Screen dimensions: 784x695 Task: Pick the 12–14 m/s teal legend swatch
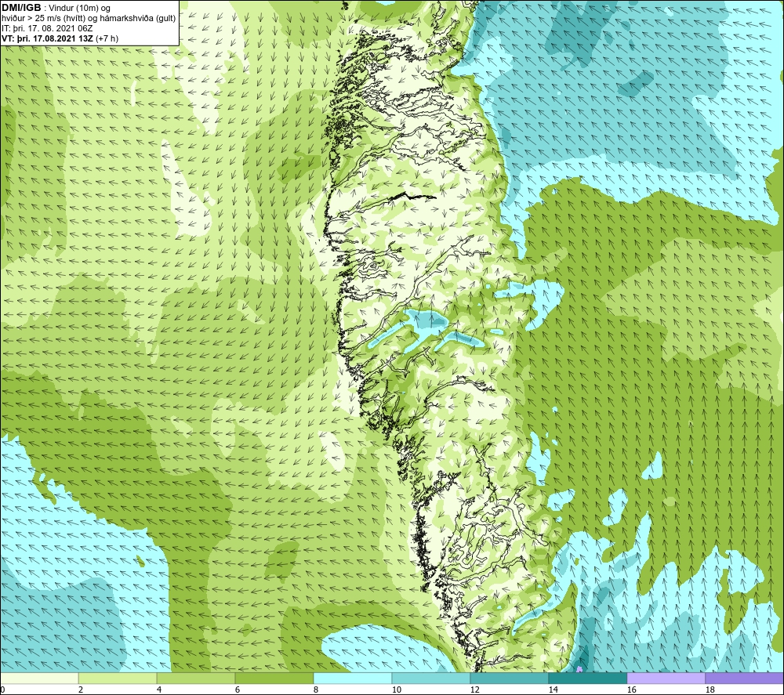coord(509,678)
